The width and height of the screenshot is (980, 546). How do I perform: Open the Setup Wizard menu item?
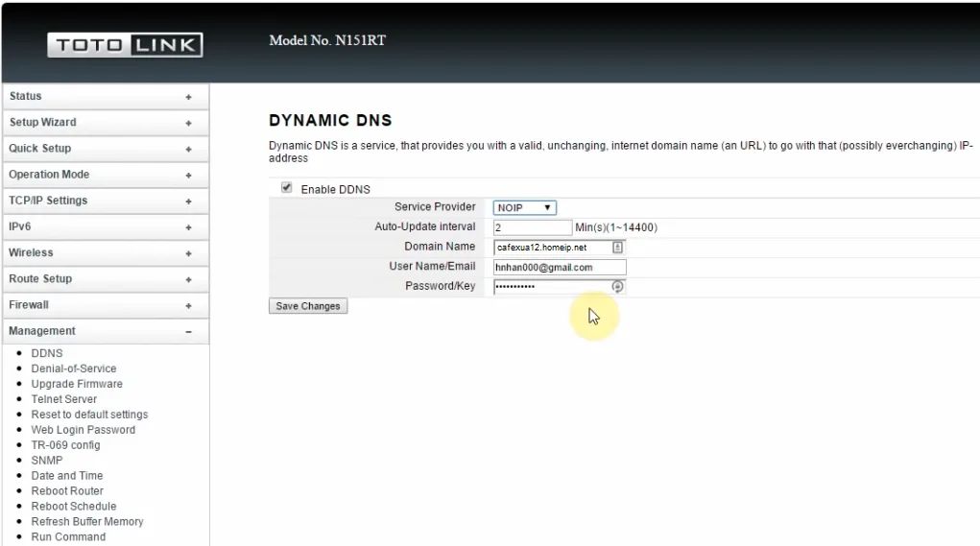(x=106, y=123)
